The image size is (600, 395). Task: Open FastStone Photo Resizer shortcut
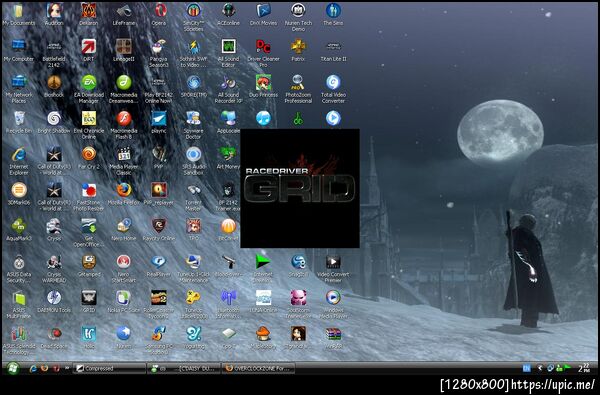click(89, 197)
